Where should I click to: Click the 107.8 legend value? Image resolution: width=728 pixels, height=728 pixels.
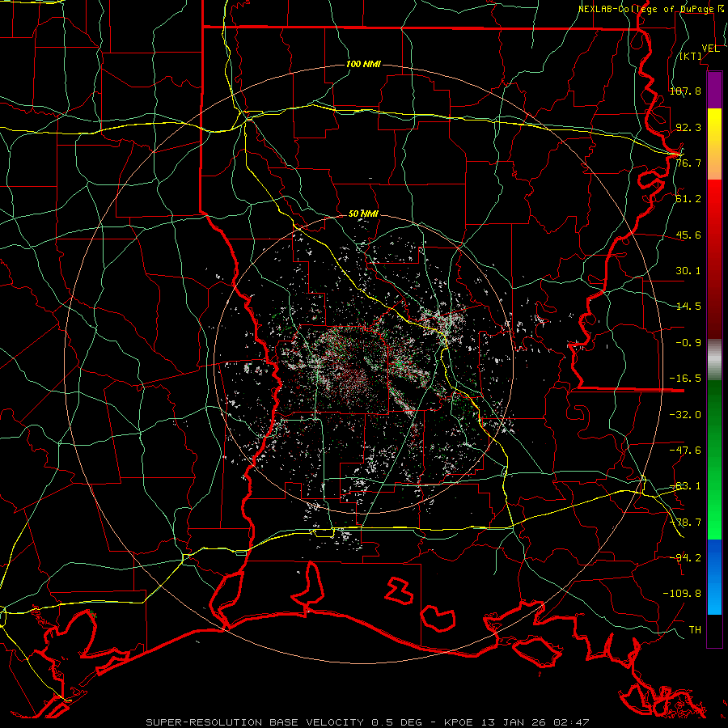(x=685, y=91)
